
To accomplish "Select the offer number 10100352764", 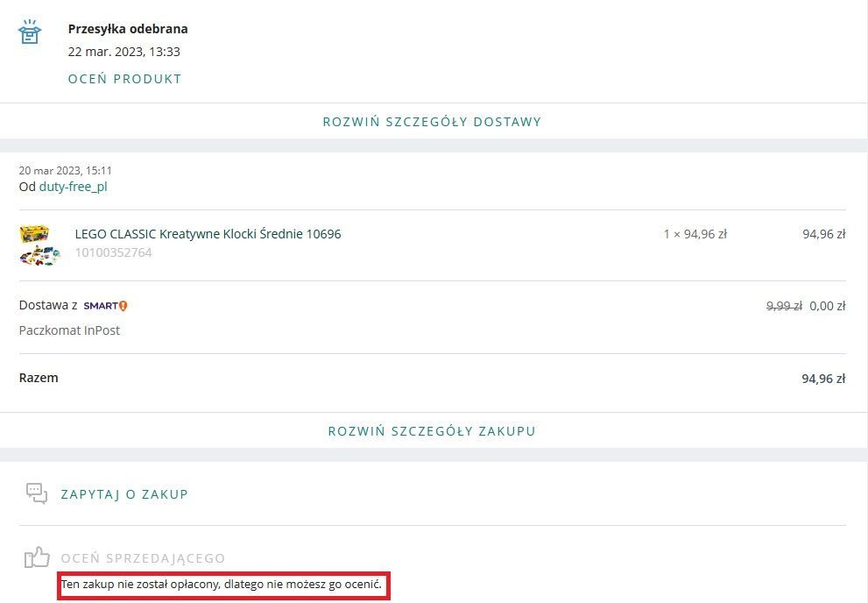I will pyautogui.click(x=114, y=252).
